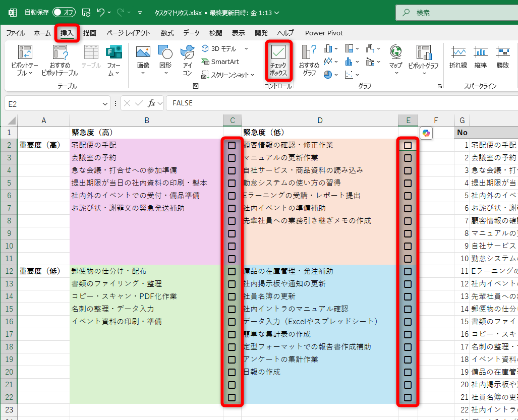Image resolution: width=518 pixels, height=420 pixels.
Task: Click the Search (検索) box
Action: pos(457,13)
